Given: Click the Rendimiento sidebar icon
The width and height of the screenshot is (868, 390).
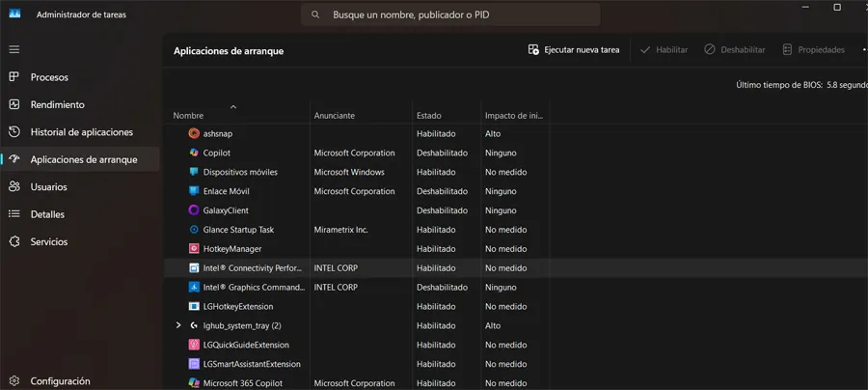Looking at the screenshot, I should click(14, 104).
